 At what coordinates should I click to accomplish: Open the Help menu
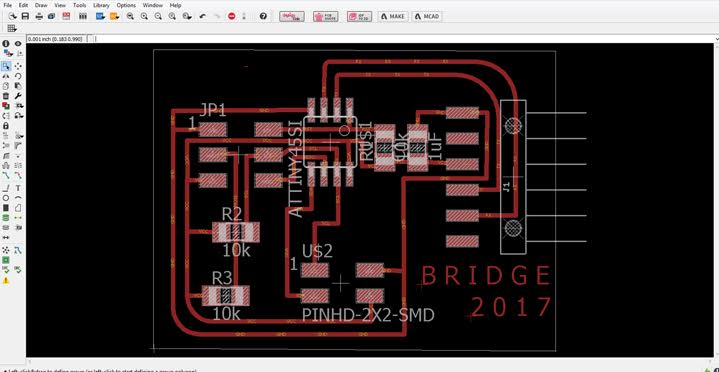click(176, 5)
